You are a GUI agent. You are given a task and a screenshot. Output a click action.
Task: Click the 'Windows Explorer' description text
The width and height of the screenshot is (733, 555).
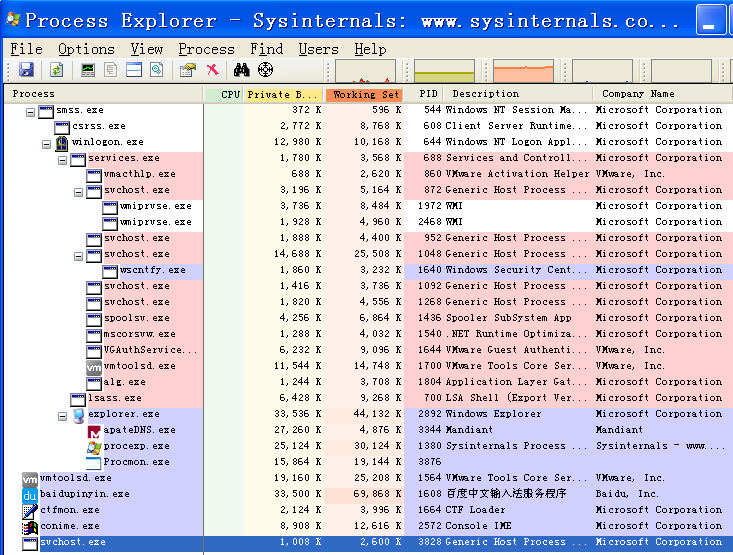pyautogui.click(x=493, y=414)
